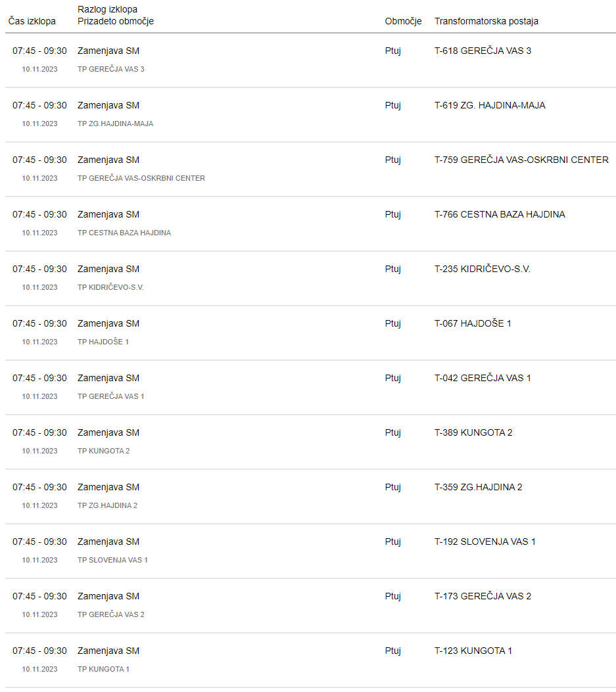Screen dimensions: 616x692
Task: Click the T-235 KIDRIČEVO-S.V. station text
Action: (x=482, y=269)
